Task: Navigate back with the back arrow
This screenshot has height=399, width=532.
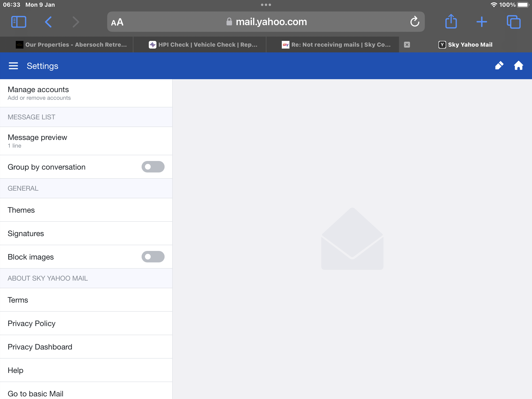Action: [48, 22]
